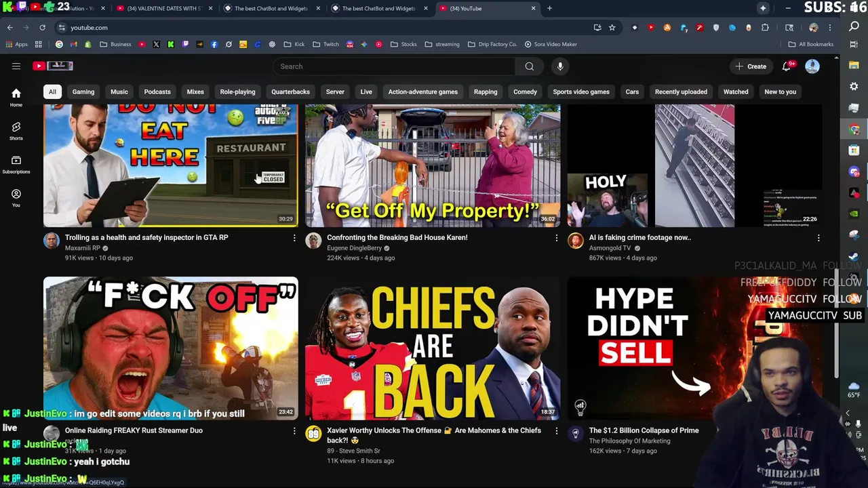Open Windows Settings gear on taskbar
Screen dimensions: 868x488
[x=854, y=87]
